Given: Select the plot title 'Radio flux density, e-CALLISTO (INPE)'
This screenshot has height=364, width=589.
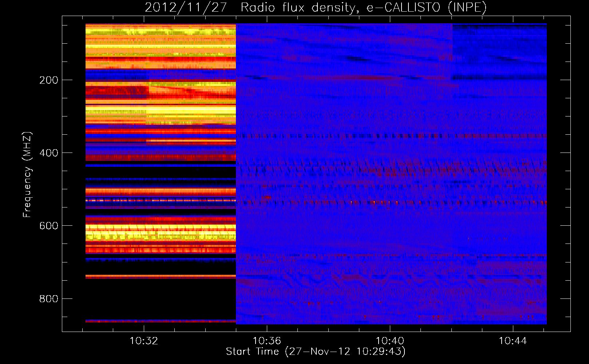Looking at the screenshot, I should coord(364,8).
